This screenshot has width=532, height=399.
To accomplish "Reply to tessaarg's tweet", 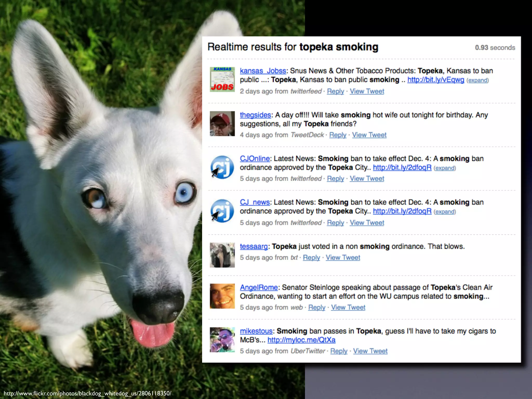I will click(x=311, y=258).
